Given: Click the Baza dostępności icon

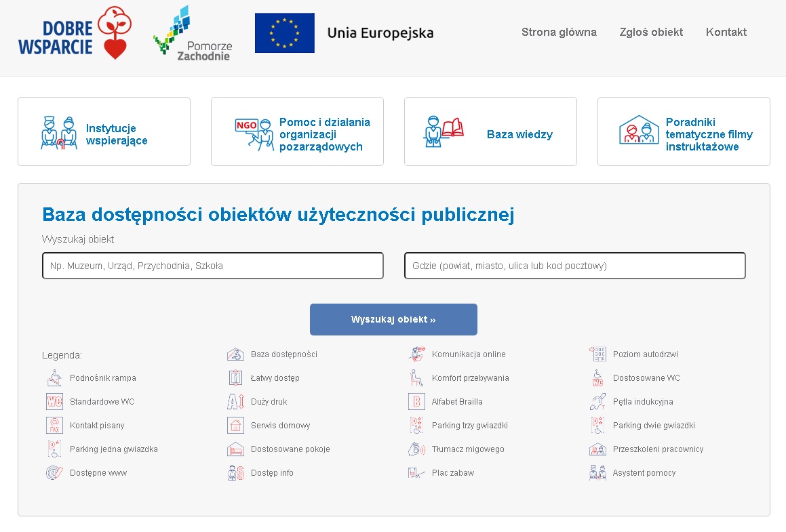Looking at the screenshot, I should [x=235, y=354].
